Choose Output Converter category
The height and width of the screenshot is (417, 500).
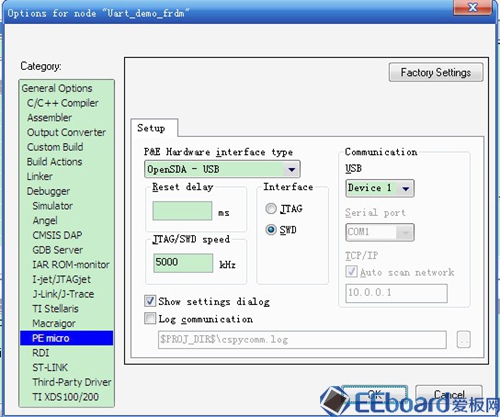(66, 132)
